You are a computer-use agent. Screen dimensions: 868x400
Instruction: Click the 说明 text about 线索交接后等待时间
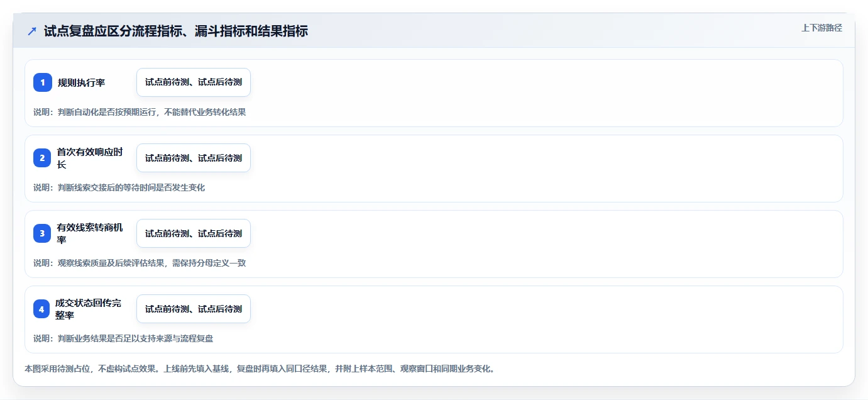119,187
